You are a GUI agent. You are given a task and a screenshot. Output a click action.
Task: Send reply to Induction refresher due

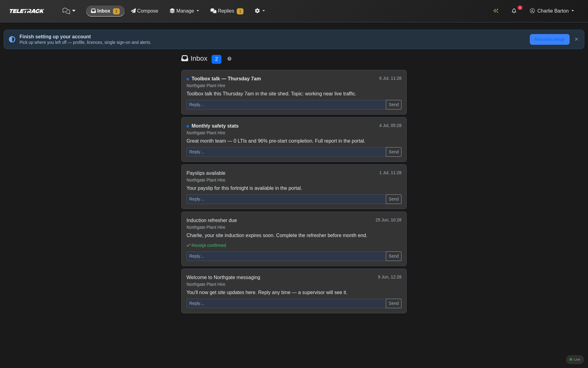394,256
